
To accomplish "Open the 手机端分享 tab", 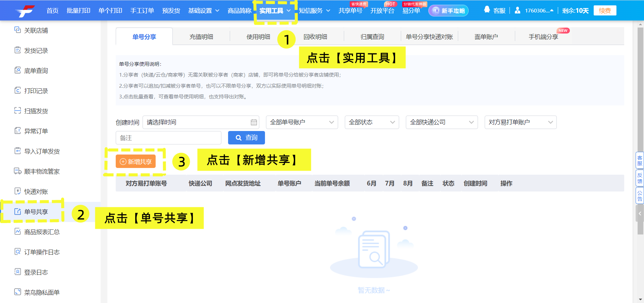I will (x=543, y=36).
